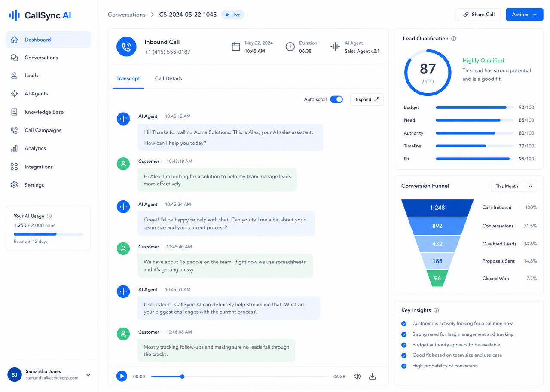Open the Actions dropdown menu

click(x=524, y=15)
